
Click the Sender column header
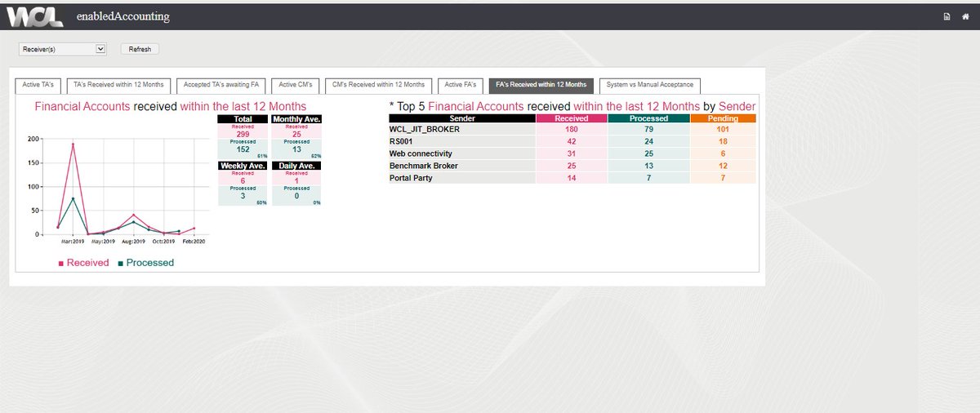[x=461, y=118]
